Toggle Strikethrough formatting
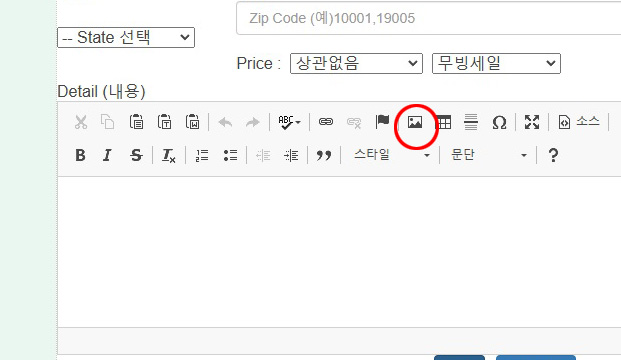 (x=136, y=155)
